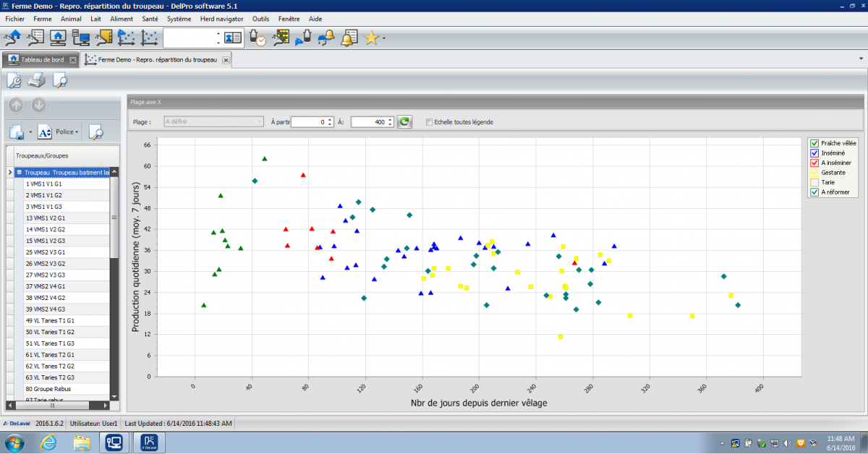This screenshot has width=868, height=454.
Task: Collapse the Troupeau batiment tree node
Action: pyautogui.click(x=19, y=173)
